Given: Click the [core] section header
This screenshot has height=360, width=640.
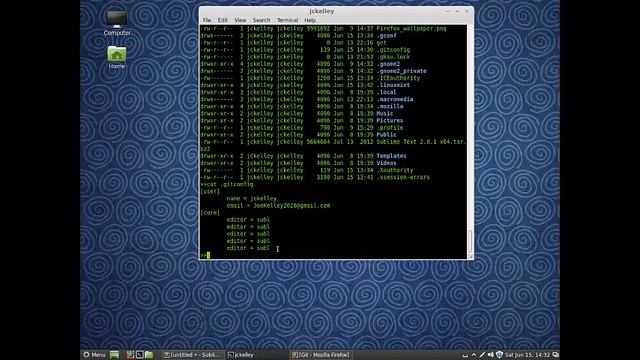Looking at the screenshot, I should (x=210, y=213).
